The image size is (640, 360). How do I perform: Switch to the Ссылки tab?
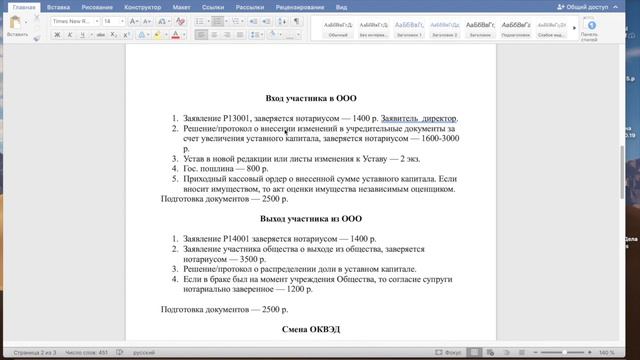(213, 7)
